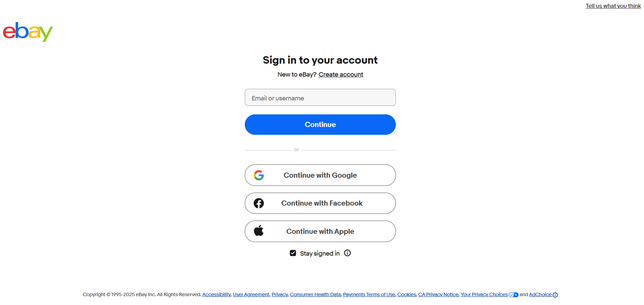Open the Create account link
Image resolution: width=644 pixels, height=305 pixels.
tap(341, 75)
